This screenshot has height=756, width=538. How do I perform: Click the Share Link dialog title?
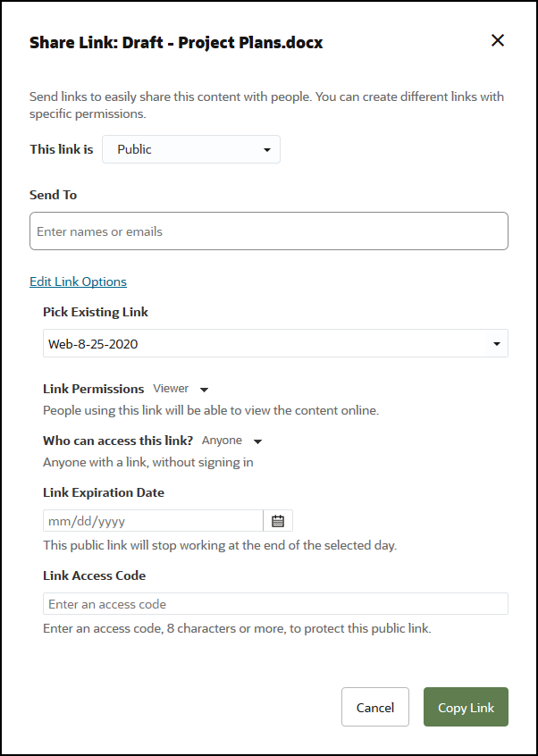176,42
